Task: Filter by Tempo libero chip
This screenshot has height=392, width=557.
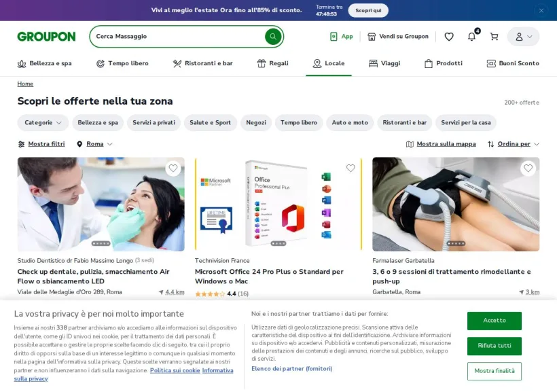Action: pos(299,122)
